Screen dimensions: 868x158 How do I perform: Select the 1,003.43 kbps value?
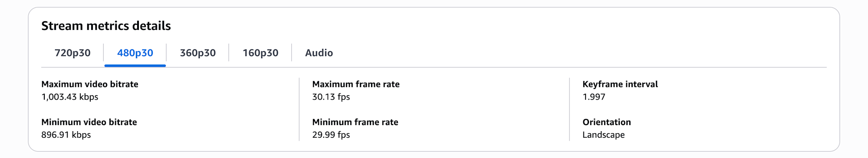[70, 97]
